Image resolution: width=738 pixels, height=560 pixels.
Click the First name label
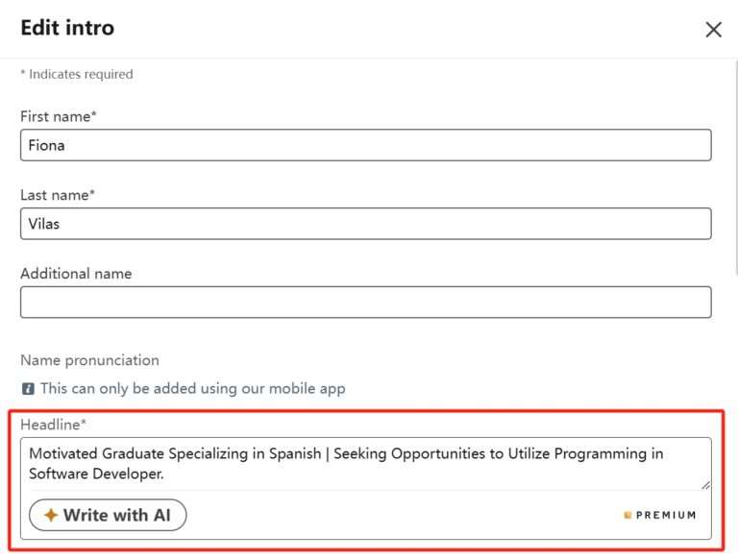point(59,116)
